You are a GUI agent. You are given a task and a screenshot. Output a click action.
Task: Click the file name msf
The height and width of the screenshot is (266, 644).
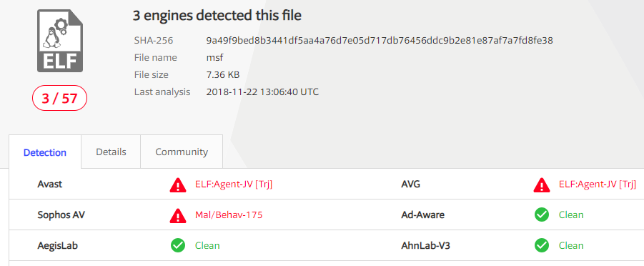pyautogui.click(x=214, y=57)
